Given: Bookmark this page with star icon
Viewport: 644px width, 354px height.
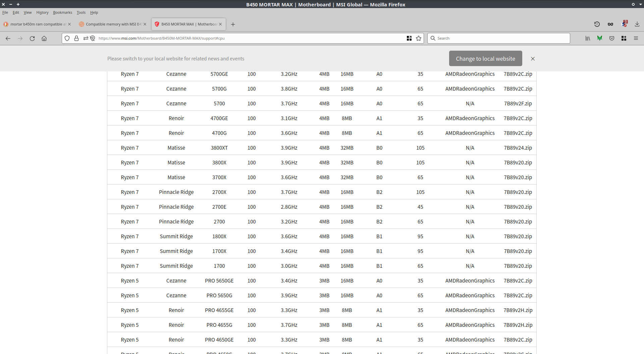Looking at the screenshot, I should coord(419,38).
